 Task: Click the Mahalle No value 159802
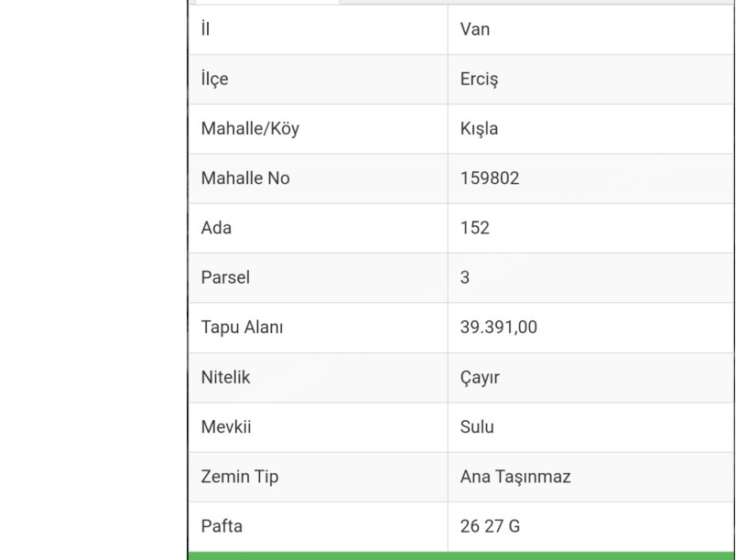tap(490, 178)
